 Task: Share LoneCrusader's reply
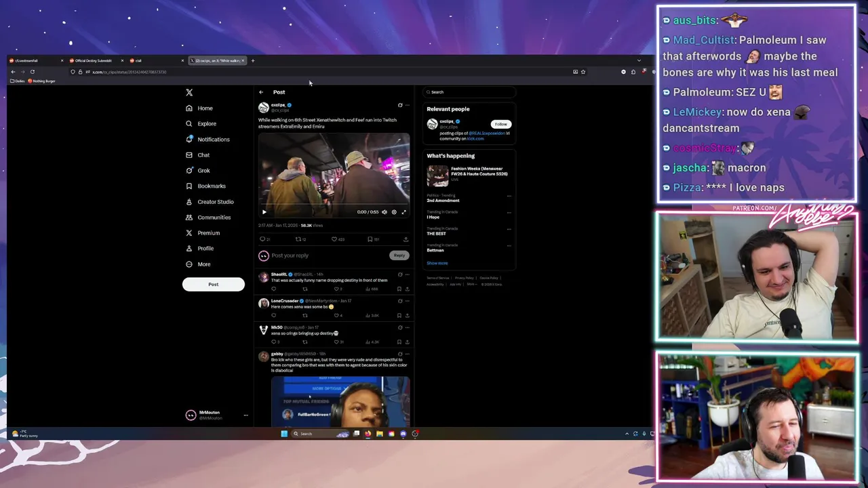[x=407, y=315]
